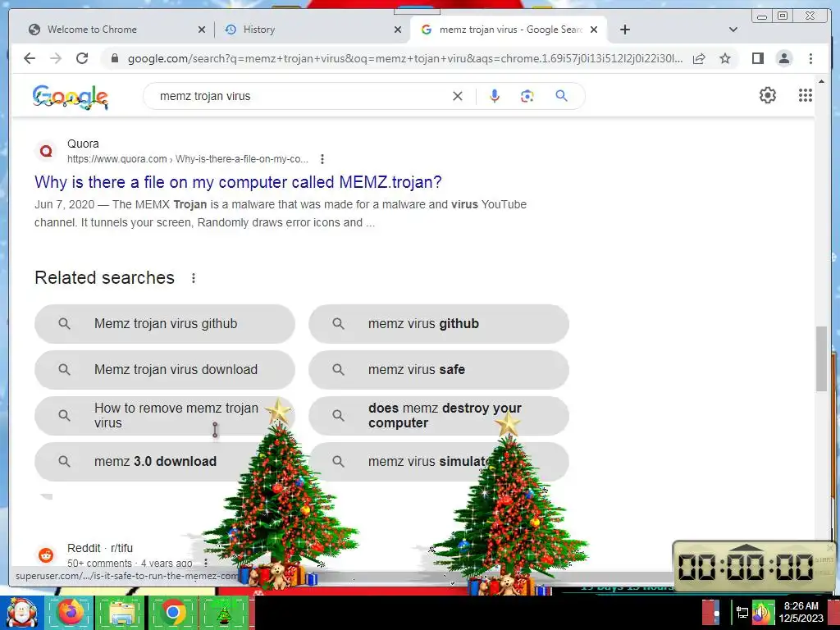This screenshot has width=840, height=630.
Task: Expand the tab search dropdown arrow
Action: tap(733, 30)
